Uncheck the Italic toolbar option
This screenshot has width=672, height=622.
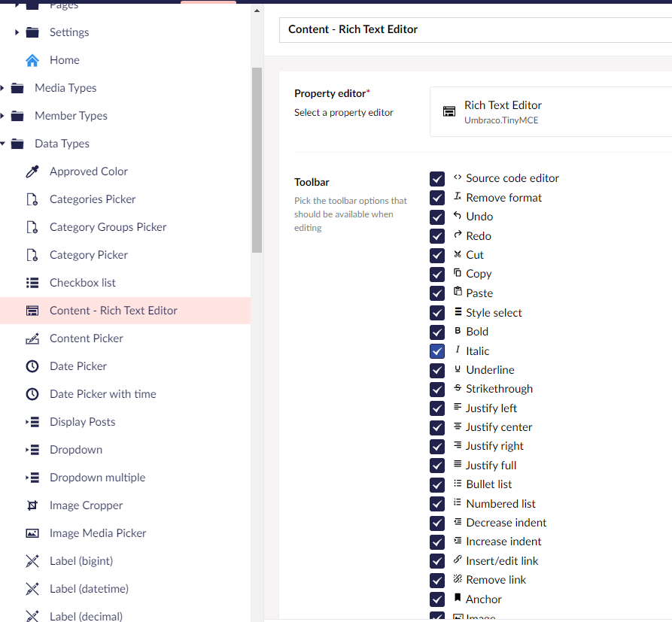pyautogui.click(x=437, y=350)
